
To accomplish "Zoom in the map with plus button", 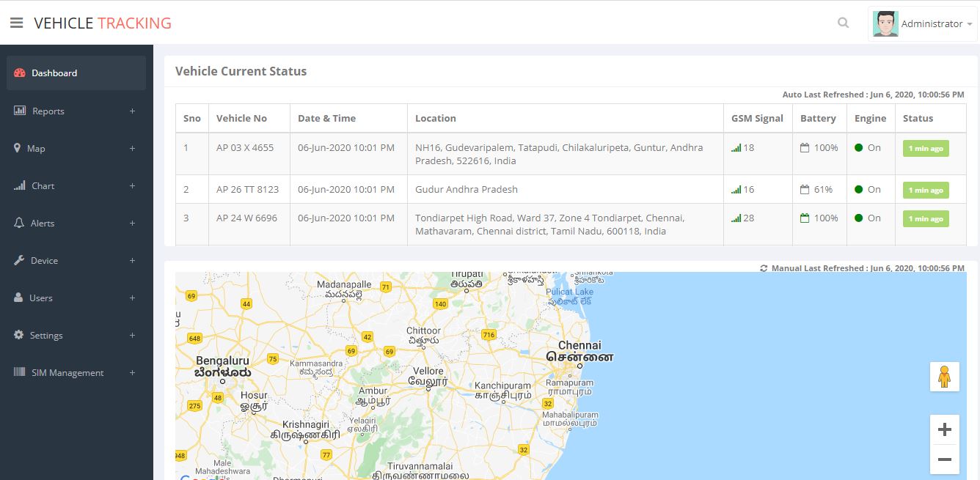I will (x=944, y=429).
